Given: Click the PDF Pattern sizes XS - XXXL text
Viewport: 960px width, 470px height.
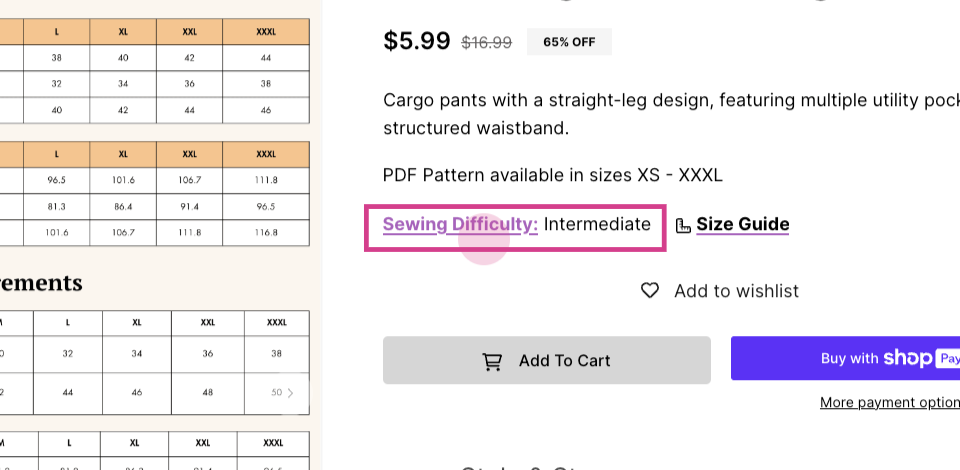Looking at the screenshot, I should tap(553, 175).
